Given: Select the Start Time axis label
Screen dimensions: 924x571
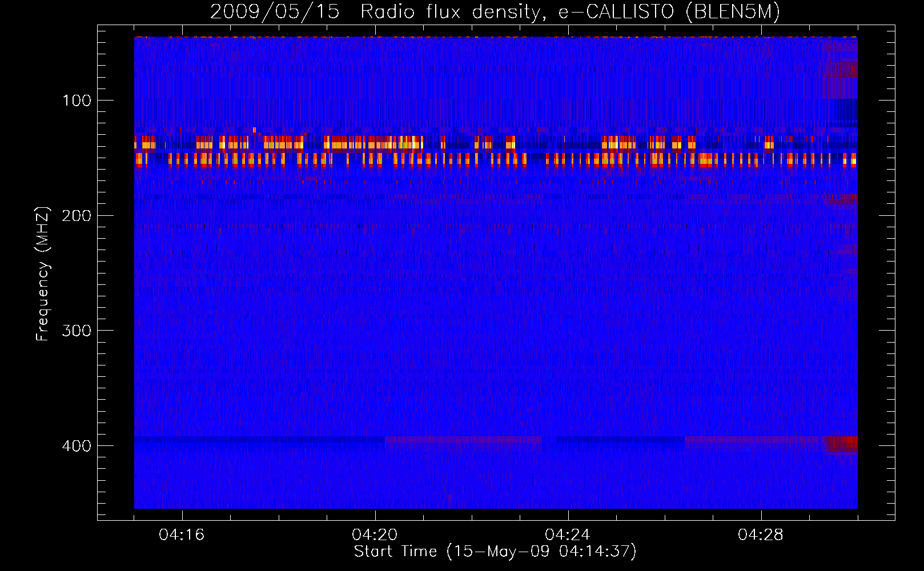Looking at the screenshot, I should (495, 552).
